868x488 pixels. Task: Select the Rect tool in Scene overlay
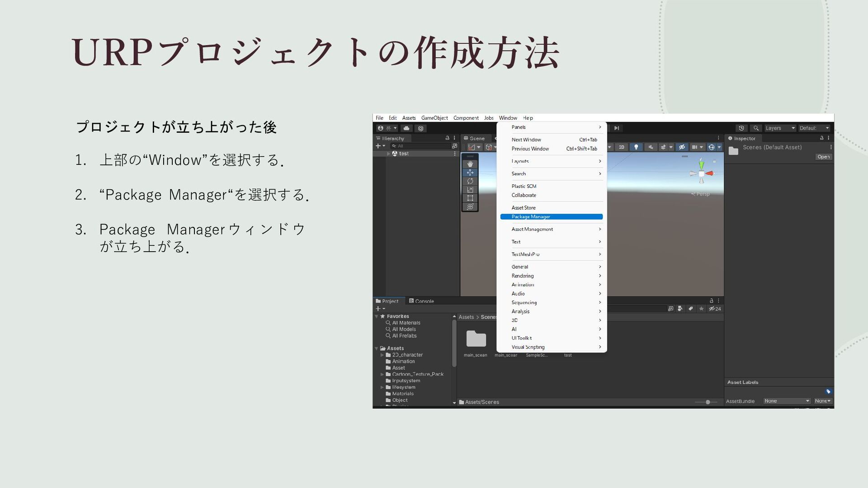tap(470, 198)
